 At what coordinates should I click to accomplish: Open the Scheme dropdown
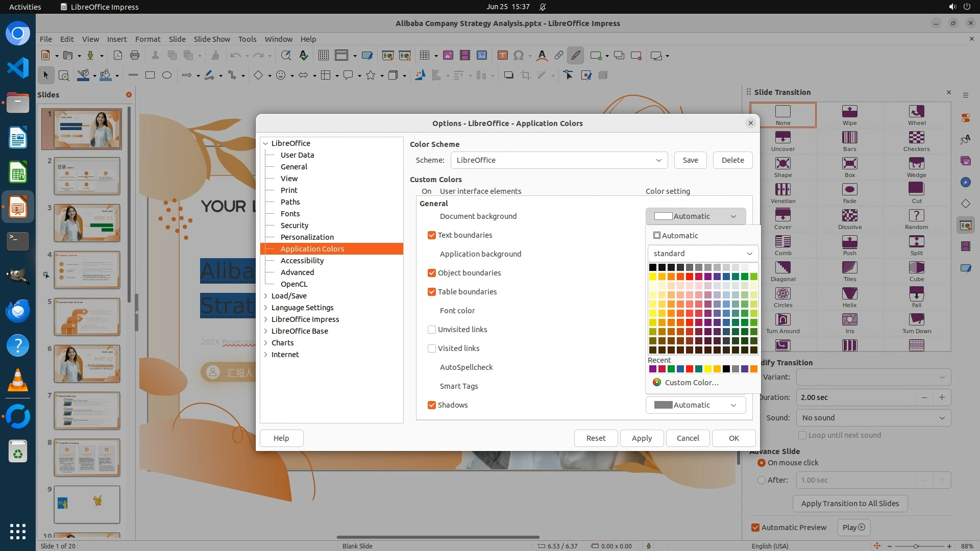point(559,160)
